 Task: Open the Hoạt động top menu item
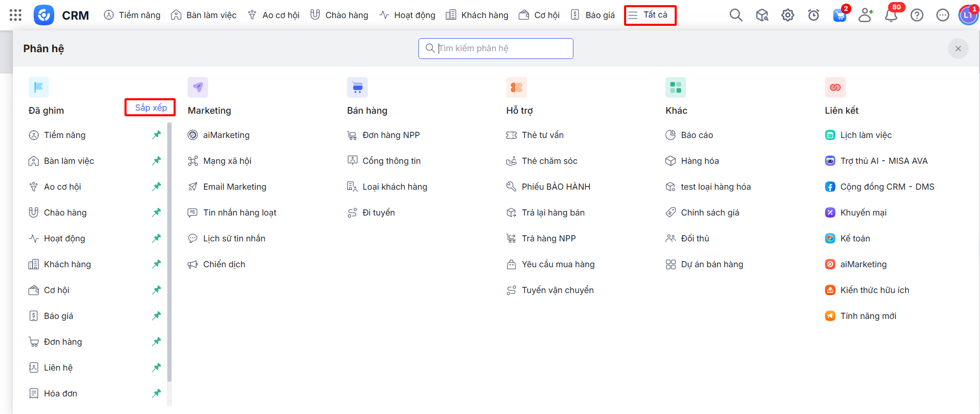click(x=407, y=15)
